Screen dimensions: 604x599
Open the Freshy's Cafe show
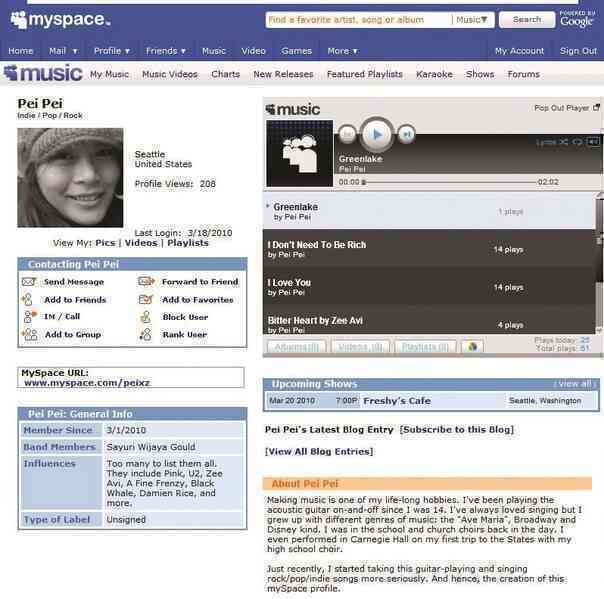397,401
